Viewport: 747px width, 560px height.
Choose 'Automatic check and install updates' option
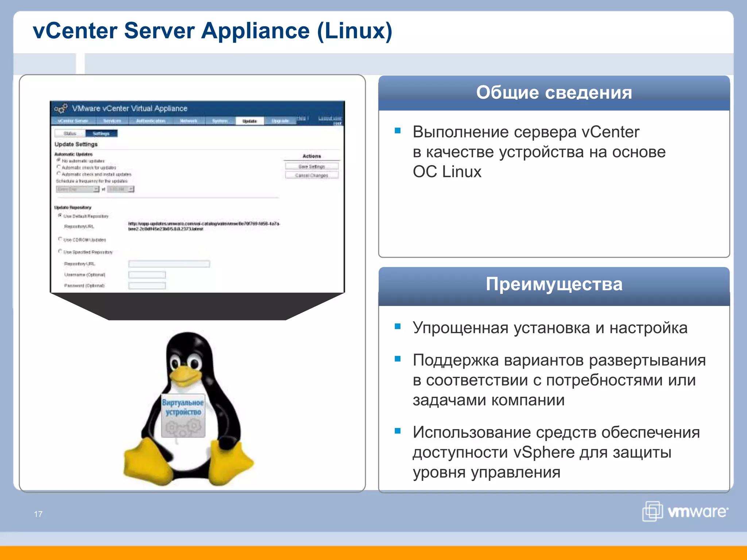[58, 174]
